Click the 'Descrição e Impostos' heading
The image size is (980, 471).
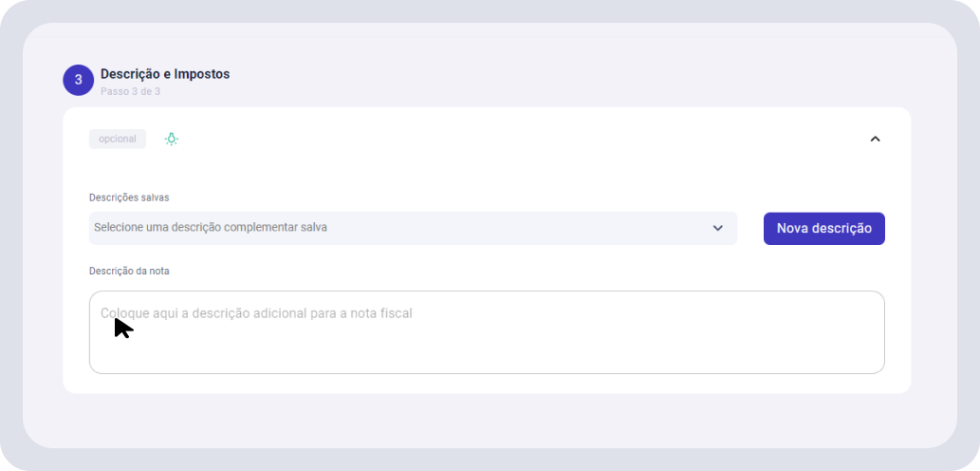tap(165, 74)
